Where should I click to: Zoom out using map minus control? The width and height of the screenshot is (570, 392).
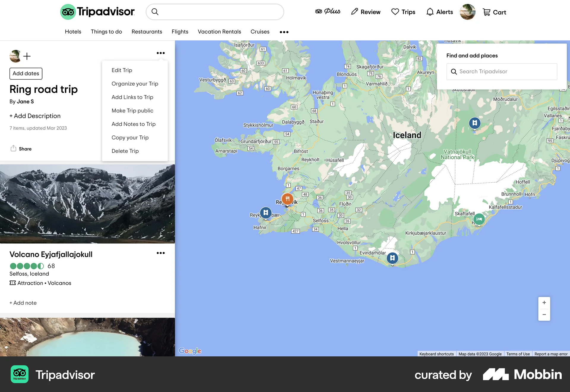(544, 314)
